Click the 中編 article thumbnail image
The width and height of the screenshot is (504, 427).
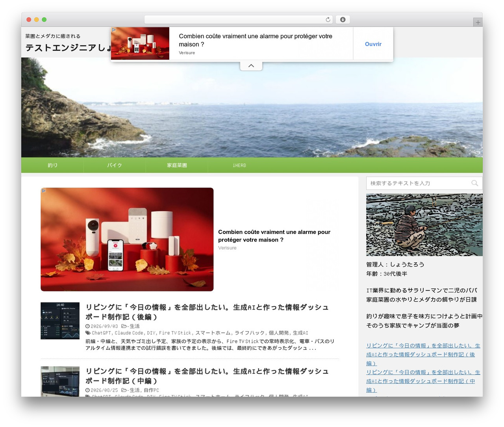click(x=60, y=381)
